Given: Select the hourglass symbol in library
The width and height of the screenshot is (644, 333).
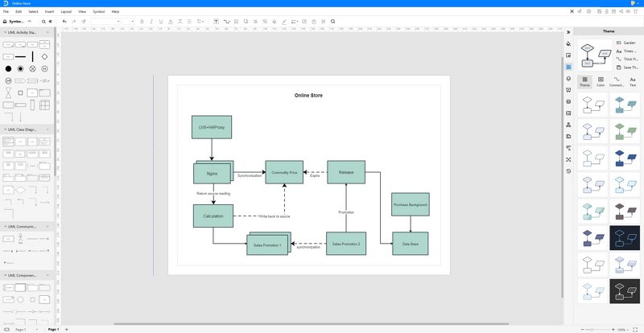Looking at the screenshot, I should 8,92.
